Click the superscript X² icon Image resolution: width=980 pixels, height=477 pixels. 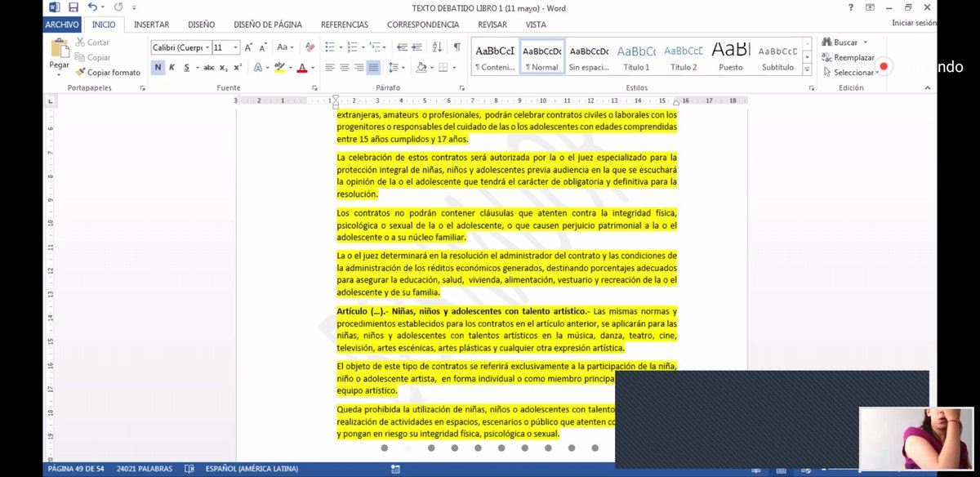pyautogui.click(x=237, y=67)
